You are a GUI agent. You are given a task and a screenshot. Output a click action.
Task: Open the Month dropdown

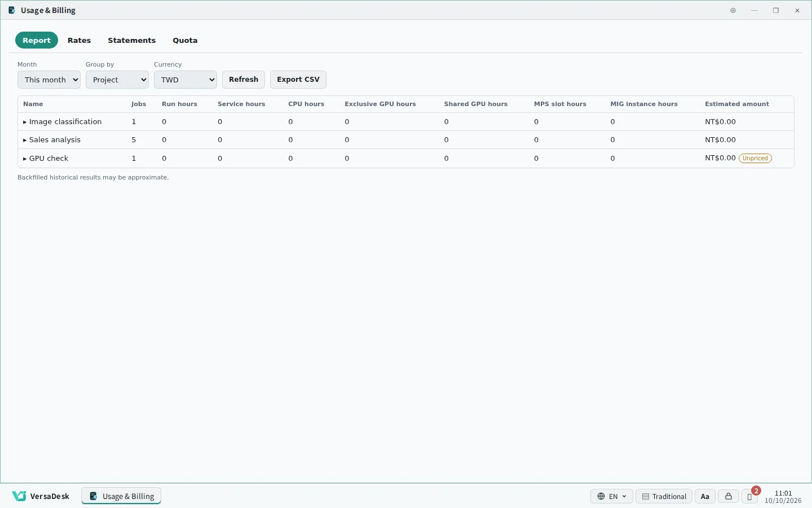49,80
